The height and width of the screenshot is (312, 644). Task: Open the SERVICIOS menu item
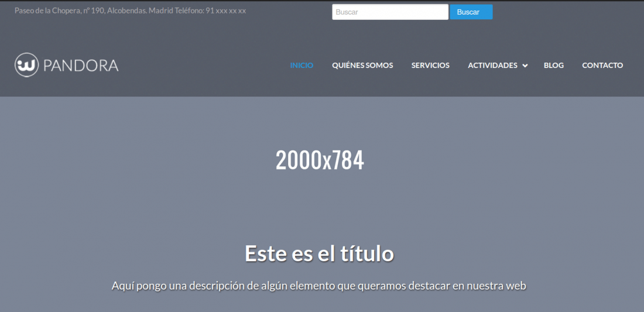(430, 66)
